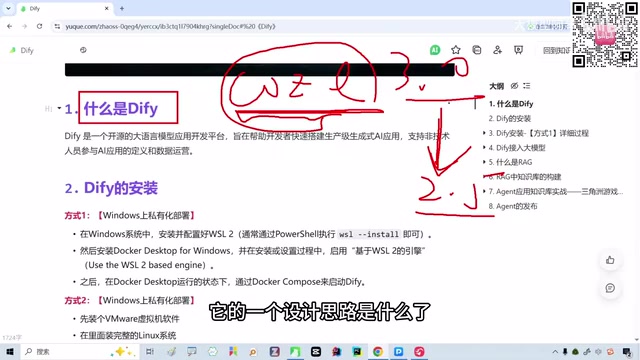Open the blue P app on taskbar
Screen dimensions: 640x360
tap(398, 351)
